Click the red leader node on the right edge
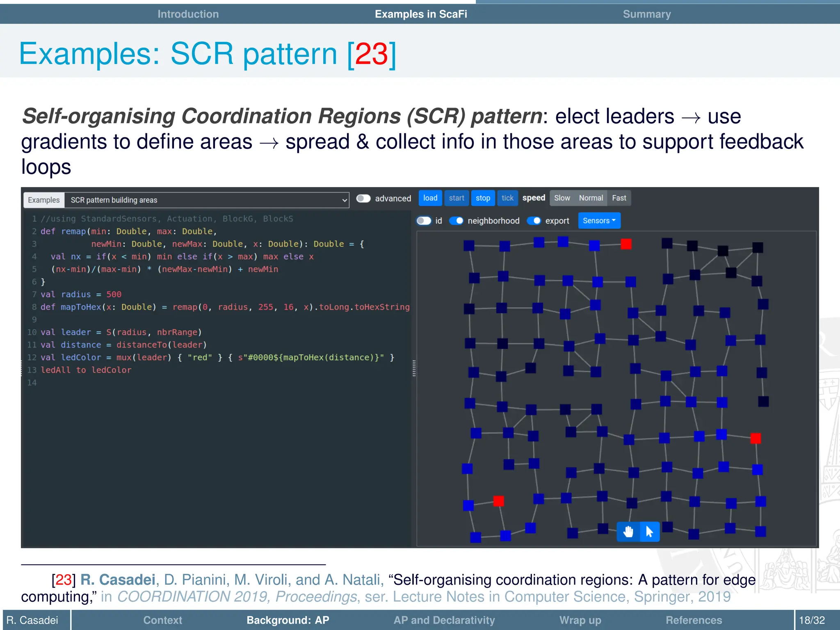Screen dimensions: 840x630 [756, 438]
